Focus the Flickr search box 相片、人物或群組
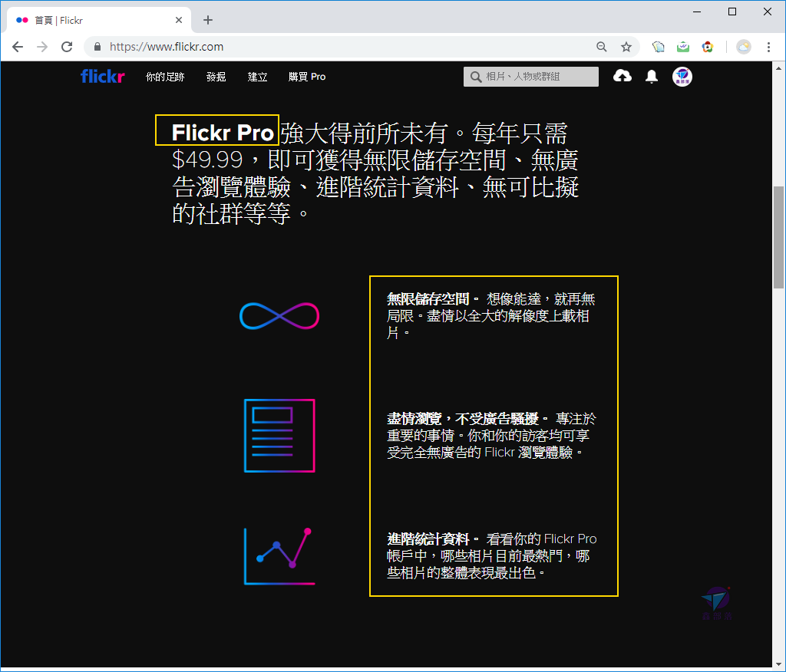The height and width of the screenshot is (672, 786). 531,77
